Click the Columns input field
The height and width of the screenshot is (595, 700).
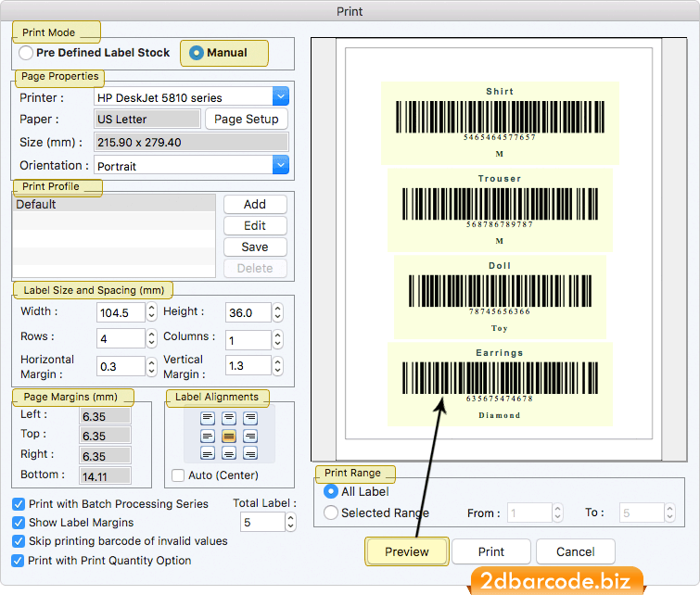click(x=248, y=340)
